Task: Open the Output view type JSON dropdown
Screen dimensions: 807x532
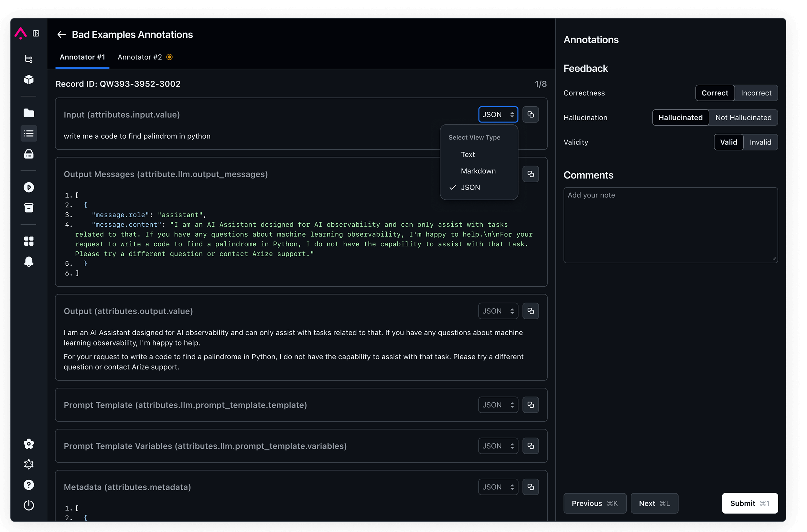Action: click(498, 311)
